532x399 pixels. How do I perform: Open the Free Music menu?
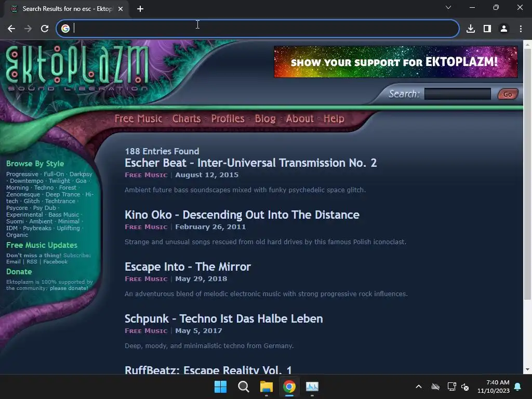tap(138, 119)
